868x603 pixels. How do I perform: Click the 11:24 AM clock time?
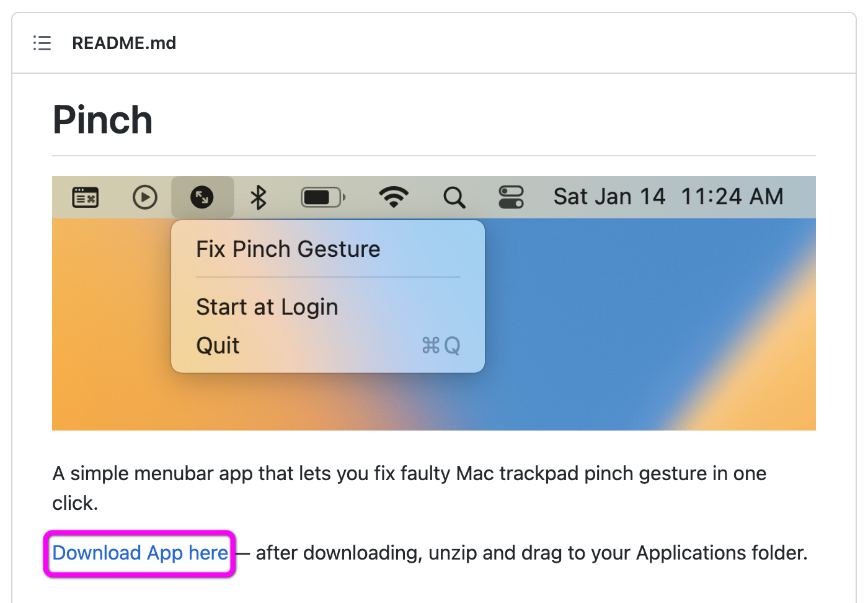pos(732,197)
